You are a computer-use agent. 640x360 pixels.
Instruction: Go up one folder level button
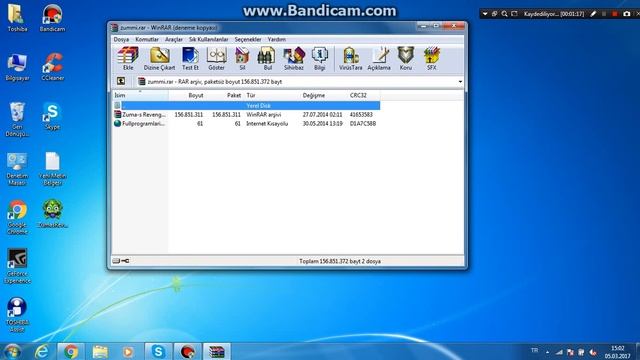(x=121, y=81)
